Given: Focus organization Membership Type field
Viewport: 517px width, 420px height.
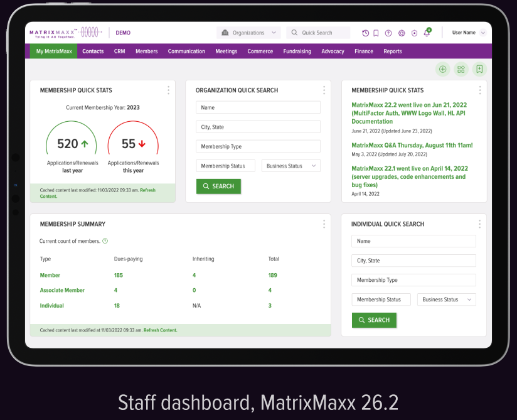Looking at the screenshot, I should [x=258, y=146].
